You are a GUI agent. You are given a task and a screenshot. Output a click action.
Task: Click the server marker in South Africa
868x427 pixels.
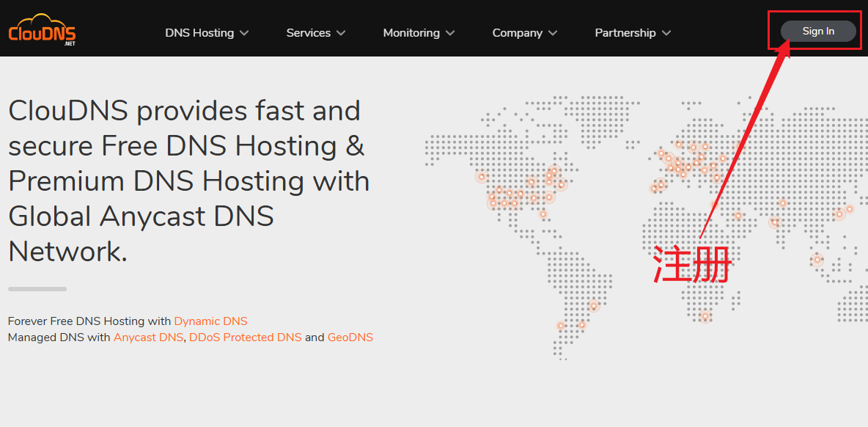[705, 317]
